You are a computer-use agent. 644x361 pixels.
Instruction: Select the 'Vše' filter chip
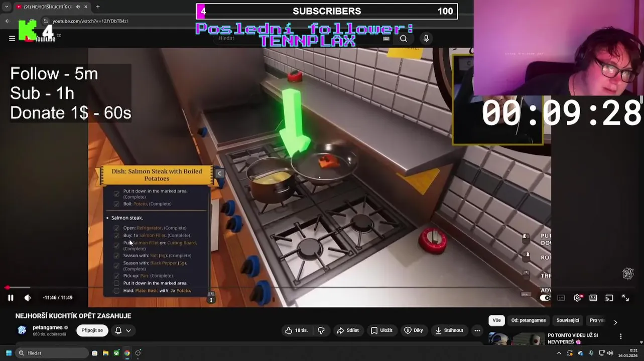pyautogui.click(x=496, y=320)
